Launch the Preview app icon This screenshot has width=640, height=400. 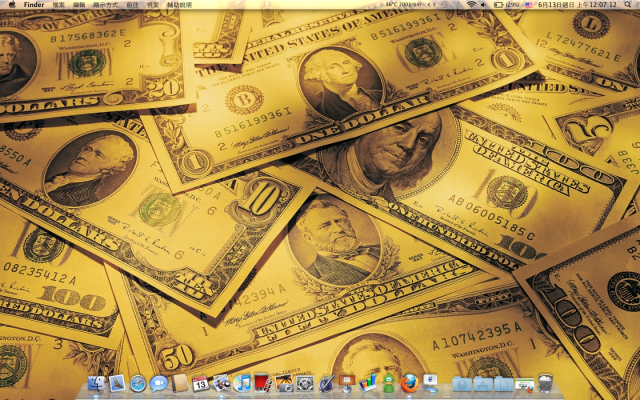[x=222, y=383]
